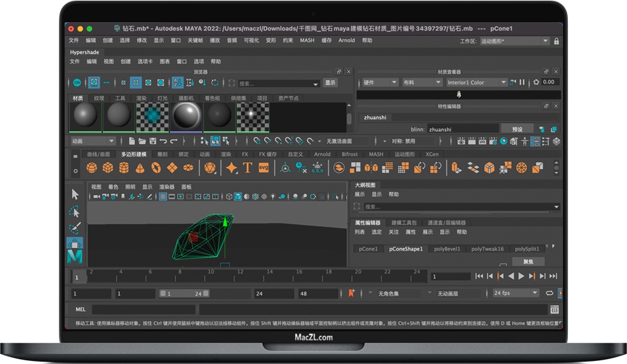This screenshot has width=627, height=364.
Task: Click the SVG import shelf icon
Action: click(263, 168)
